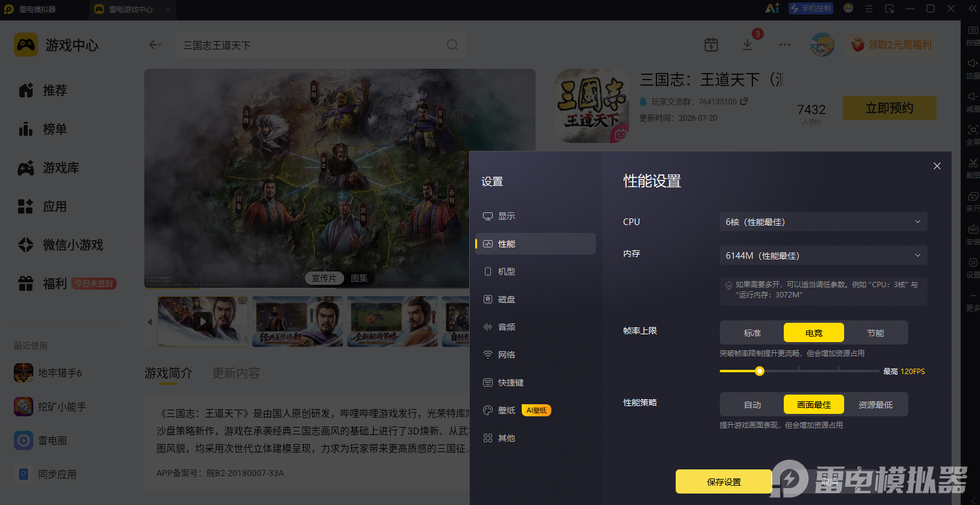Viewport: 980px width, 505px height.
Task: Go to 微信小游戏 in the sidebar
Action: (60, 245)
